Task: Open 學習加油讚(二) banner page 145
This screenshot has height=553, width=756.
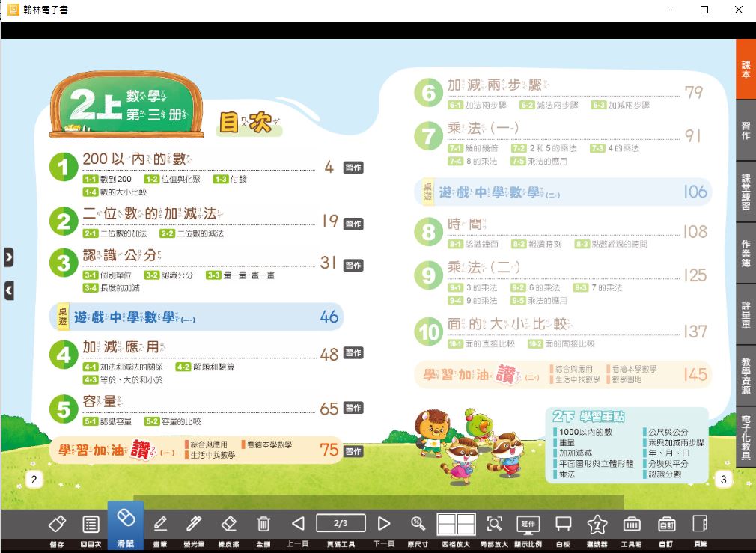Action: point(563,374)
